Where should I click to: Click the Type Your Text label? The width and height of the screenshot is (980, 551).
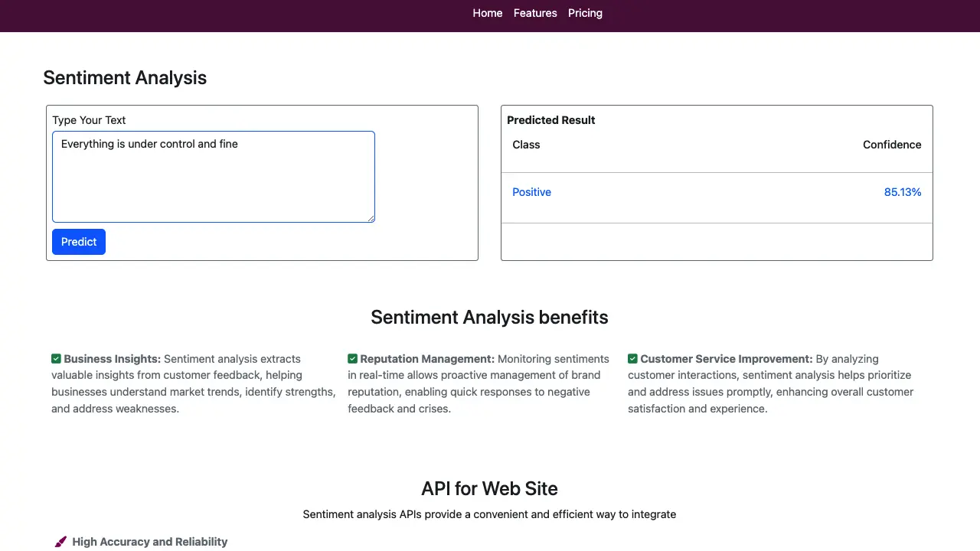coord(89,120)
